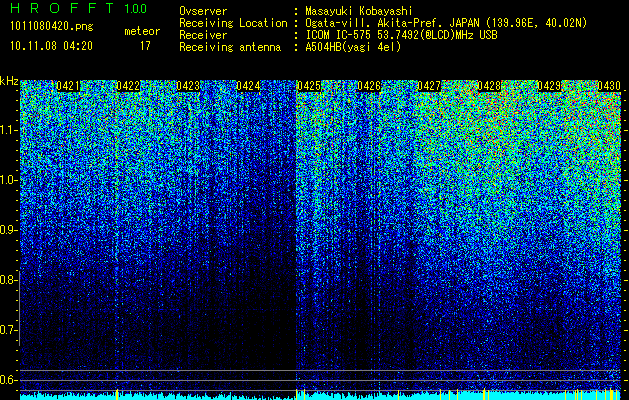The width and height of the screenshot is (629, 400).
Task: Click the 0424 time marker
Action: pyautogui.click(x=248, y=86)
